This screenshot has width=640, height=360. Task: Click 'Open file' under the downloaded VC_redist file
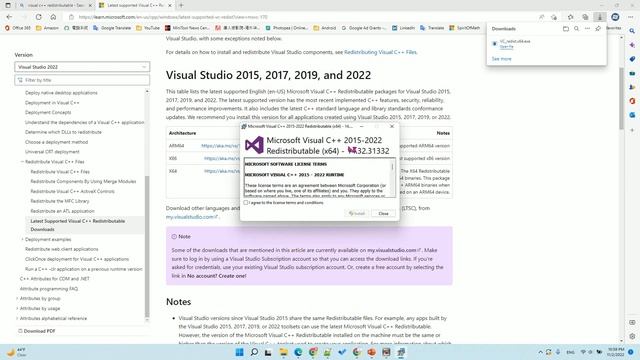point(507,47)
